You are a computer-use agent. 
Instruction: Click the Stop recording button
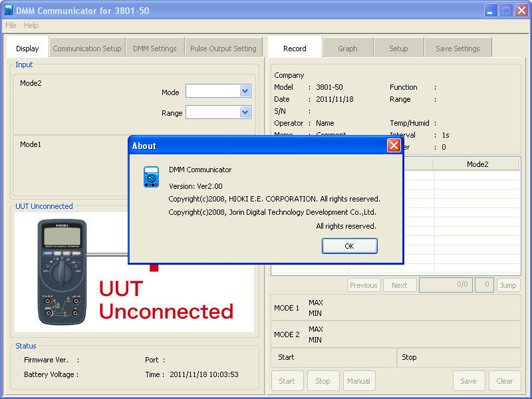coord(323,381)
